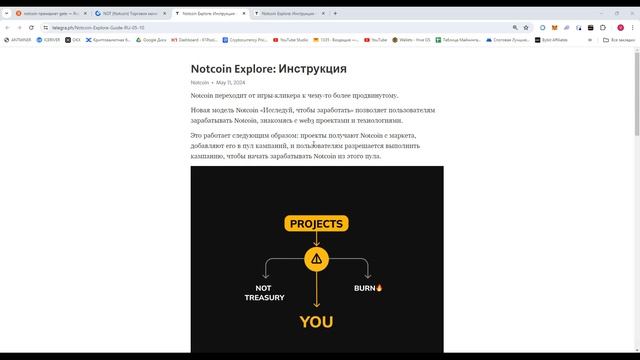Close the last Notcoin Explore tab
This screenshot has width=640, height=360.
click(x=323, y=13)
